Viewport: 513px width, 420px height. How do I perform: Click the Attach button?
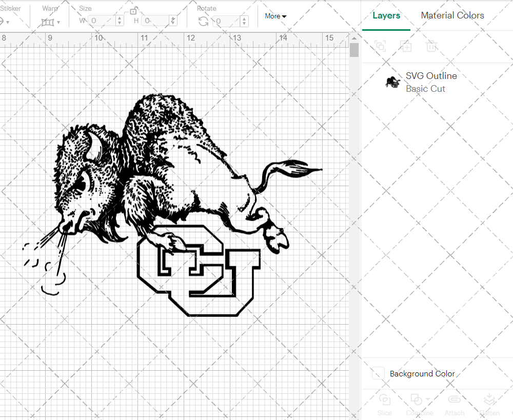(x=455, y=405)
